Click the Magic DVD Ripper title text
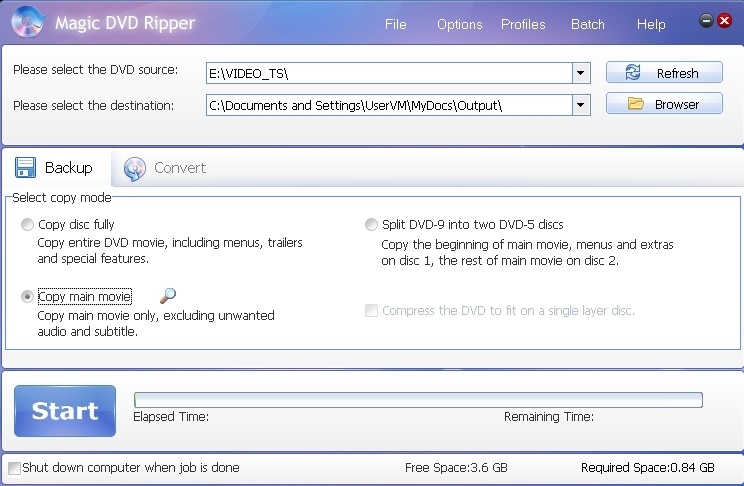The width and height of the screenshot is (744, 486). [x=125, y=23]
